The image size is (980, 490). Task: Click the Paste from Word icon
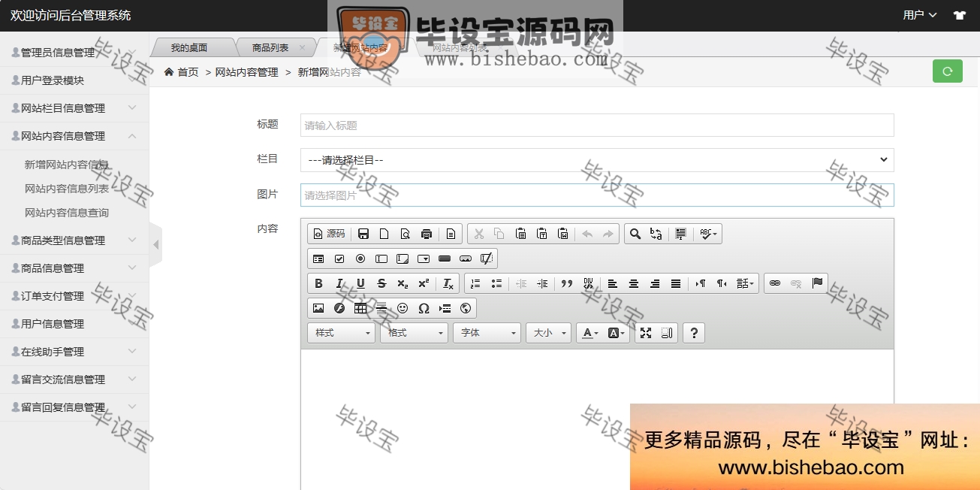562,234
